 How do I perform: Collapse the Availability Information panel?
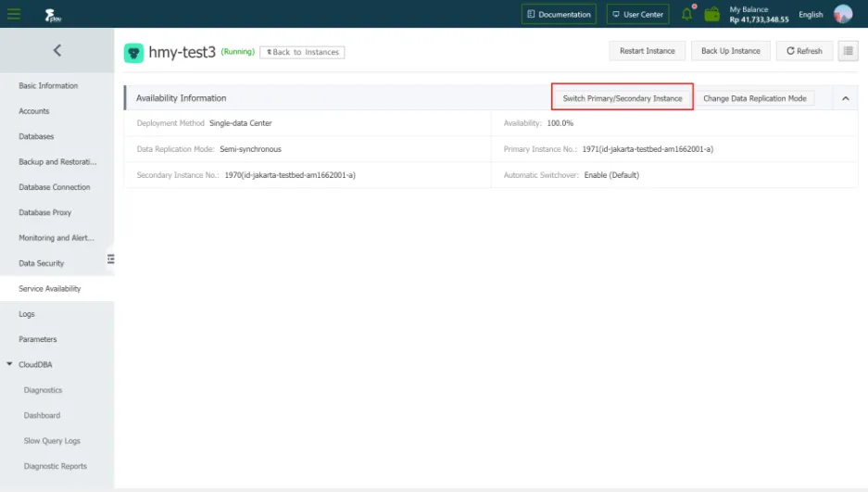[x=845, y=98]
